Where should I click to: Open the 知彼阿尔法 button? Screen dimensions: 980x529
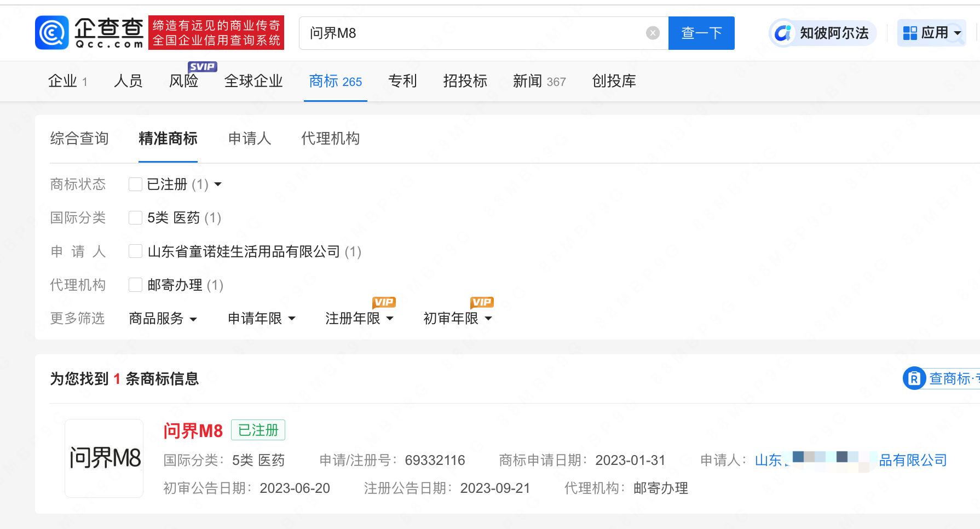tap(823, 33)
